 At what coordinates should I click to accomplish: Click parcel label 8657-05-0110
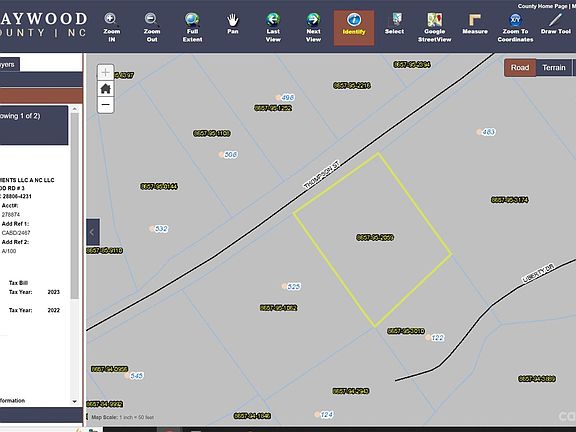[104, 251]
